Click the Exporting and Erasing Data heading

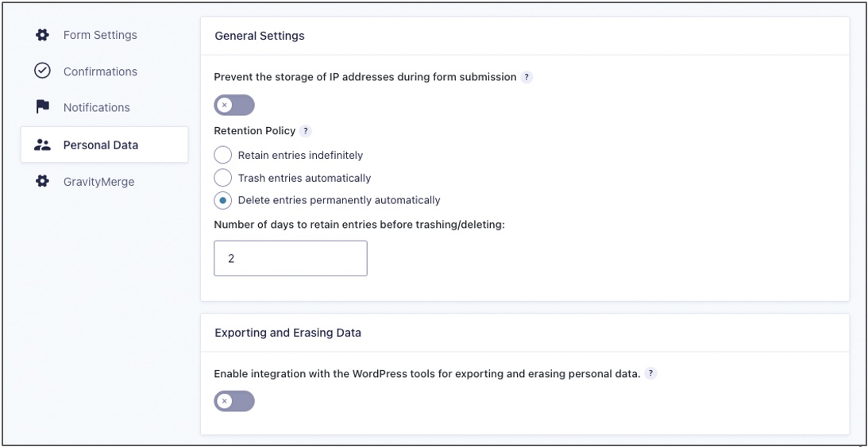pyautogui.click(x=287, y=333)
